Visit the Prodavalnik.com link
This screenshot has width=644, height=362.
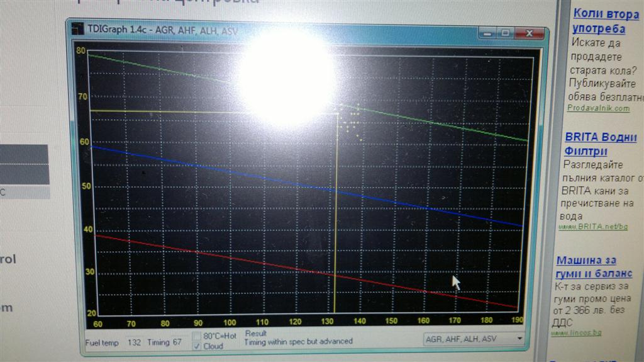pyautogui.click(x=597, y=108)
